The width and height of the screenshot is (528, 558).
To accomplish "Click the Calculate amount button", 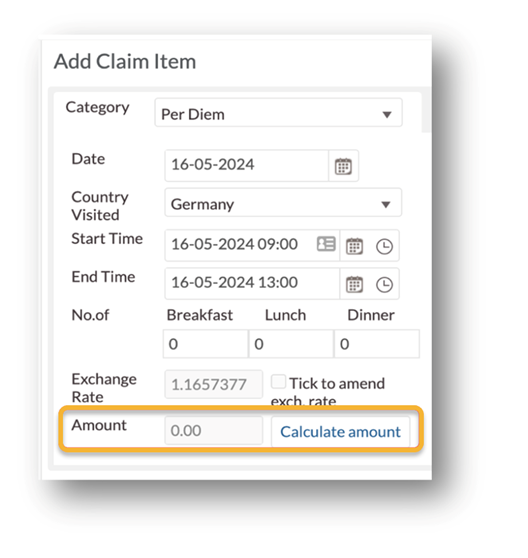I will pos(340,432).
